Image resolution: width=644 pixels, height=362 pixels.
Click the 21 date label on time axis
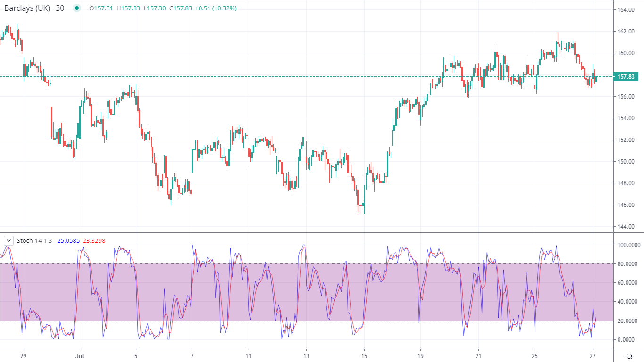478,356
